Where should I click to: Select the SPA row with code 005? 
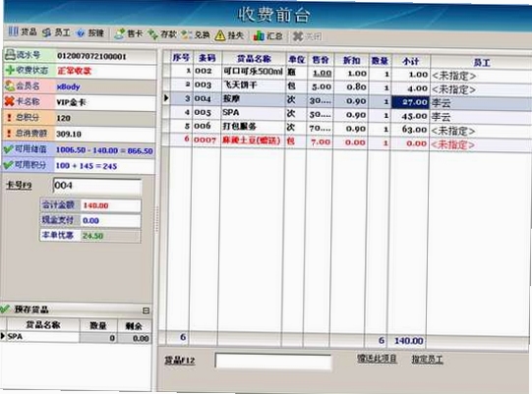347,114
